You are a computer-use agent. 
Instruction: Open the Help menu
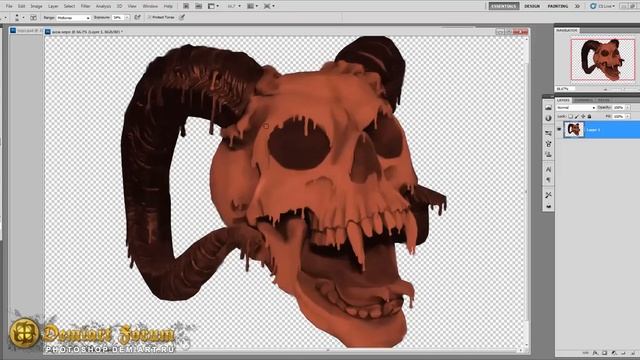[168, 6]
